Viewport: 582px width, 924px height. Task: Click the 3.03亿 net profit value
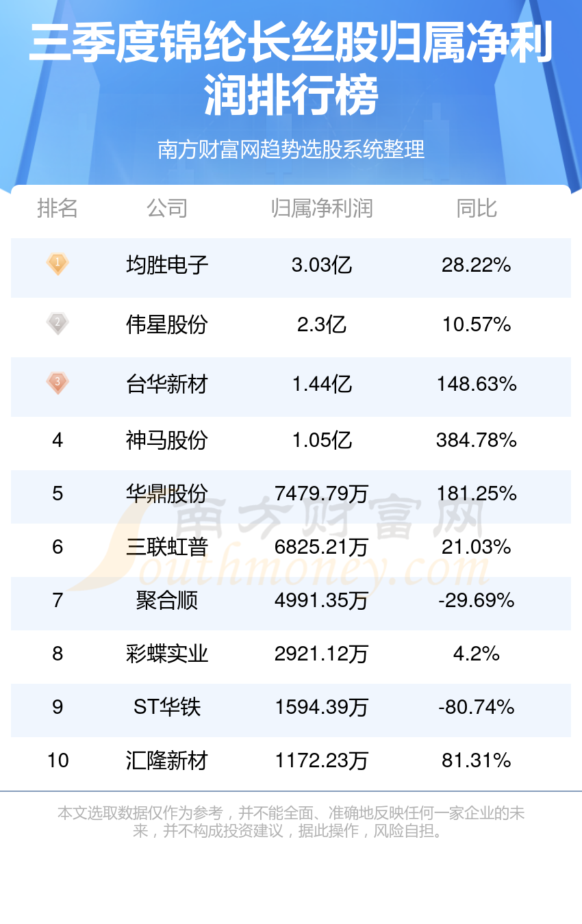(322, 265)
